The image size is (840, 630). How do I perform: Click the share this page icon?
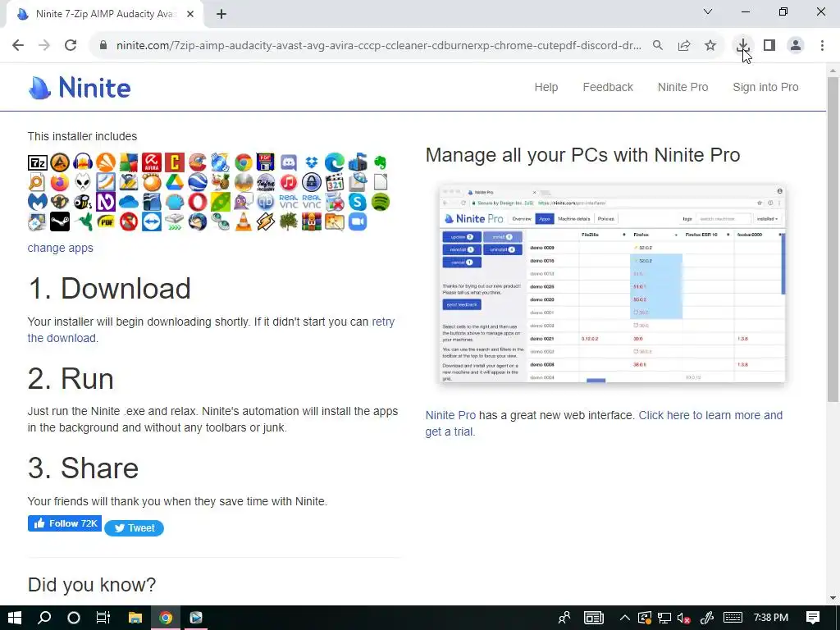point(684,46)
